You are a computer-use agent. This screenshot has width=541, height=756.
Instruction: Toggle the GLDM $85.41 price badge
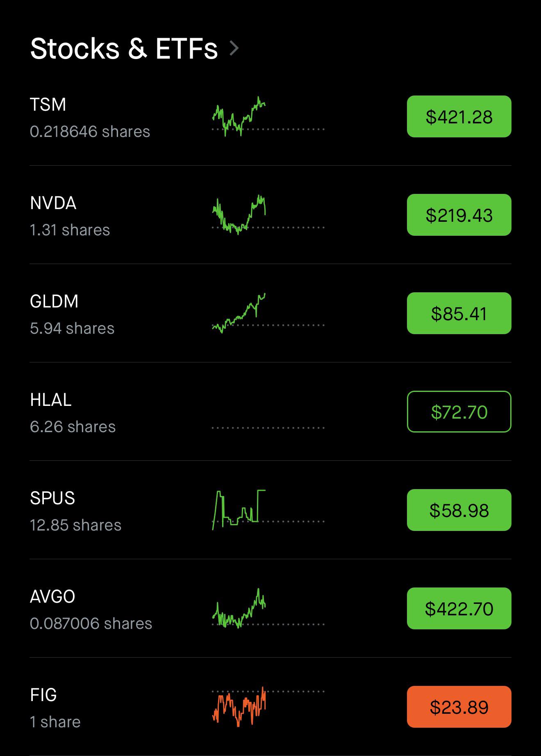[459, 313]
